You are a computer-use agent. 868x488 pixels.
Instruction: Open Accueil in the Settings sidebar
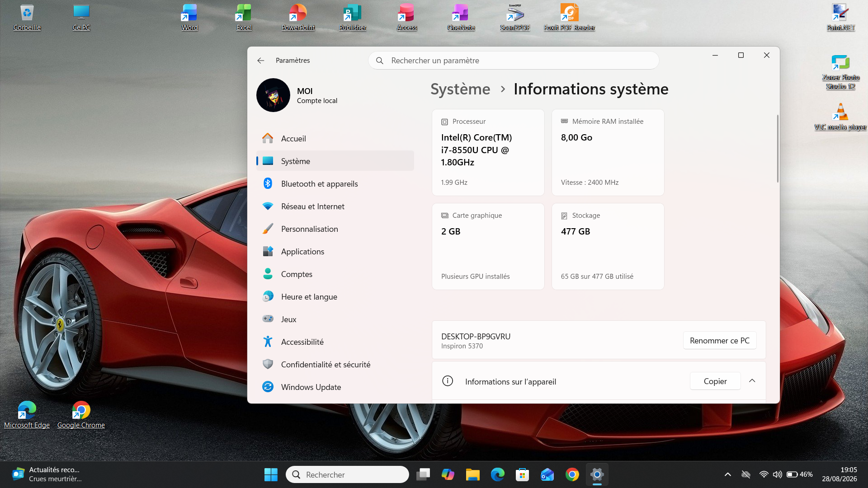coord(335,138)
